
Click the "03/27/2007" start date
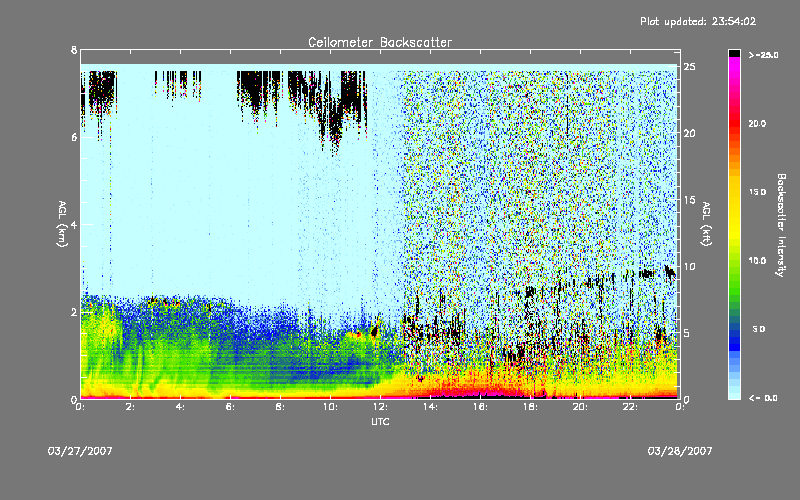click(80, 451)
